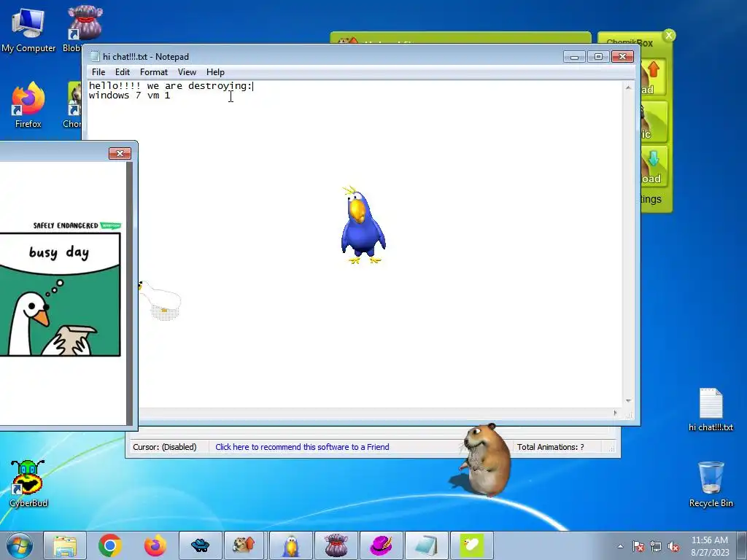This screenshot has height=560, width=747.
Task: Select the hi chat!!!.txt desktop file
Action: 711,410
